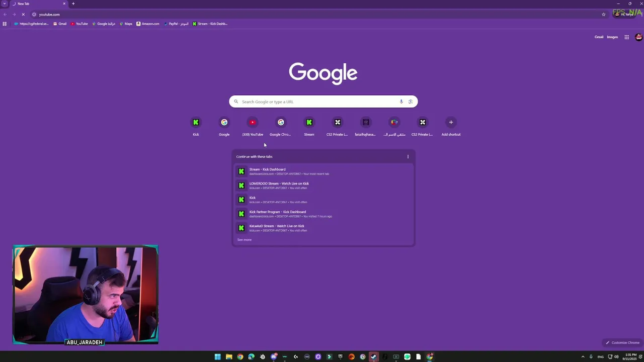Image resolution: width=644 pixels, height=362 pixels.
Task: Click the Google search box
Action: (323, 102)
